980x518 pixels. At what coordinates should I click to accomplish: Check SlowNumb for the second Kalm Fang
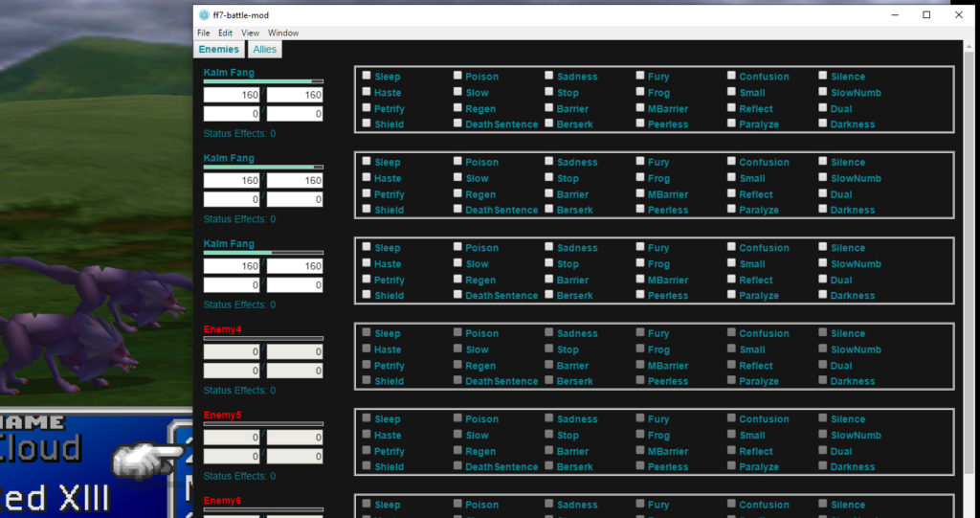822,178
